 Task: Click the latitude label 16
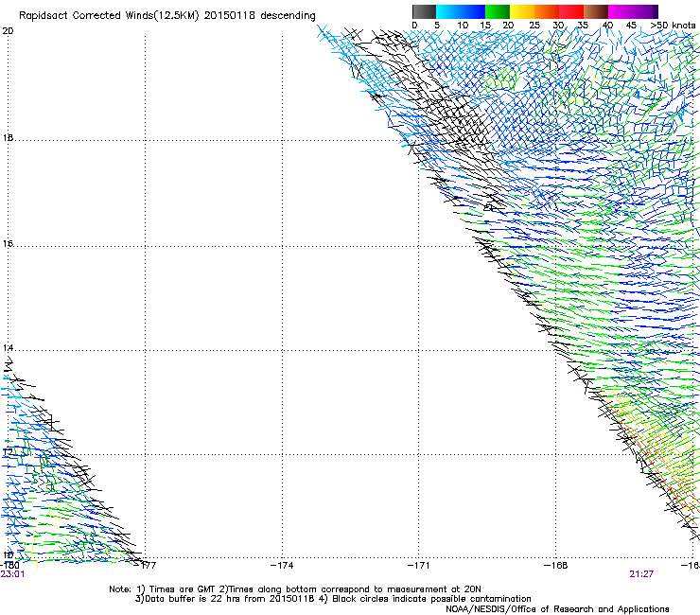point(8,243)
